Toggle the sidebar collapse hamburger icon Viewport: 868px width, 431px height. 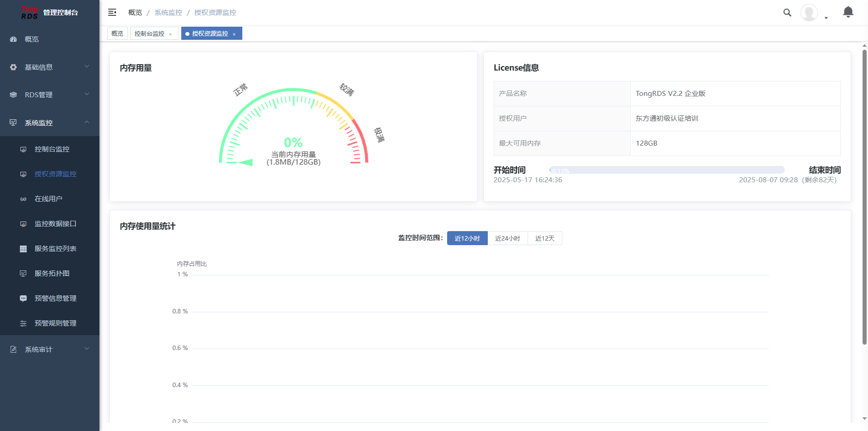coord(112,13)
